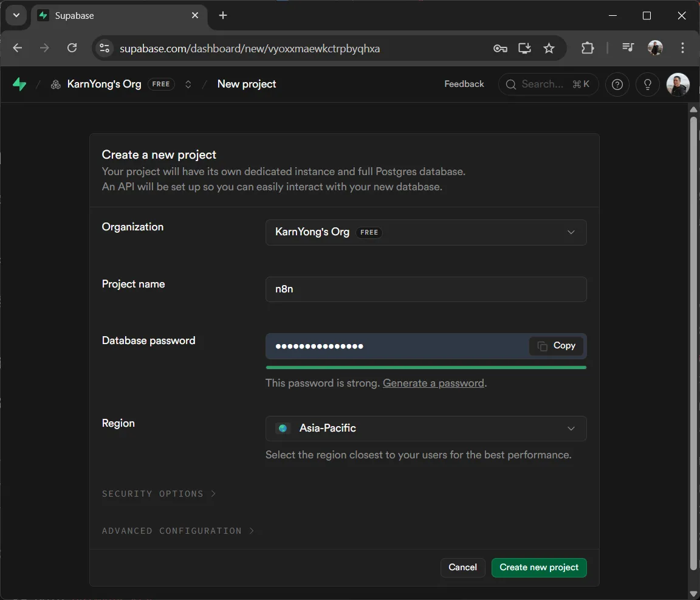Click the Project name input field
The width and height of the screenshot is (700, 600).
click(425, 289)
